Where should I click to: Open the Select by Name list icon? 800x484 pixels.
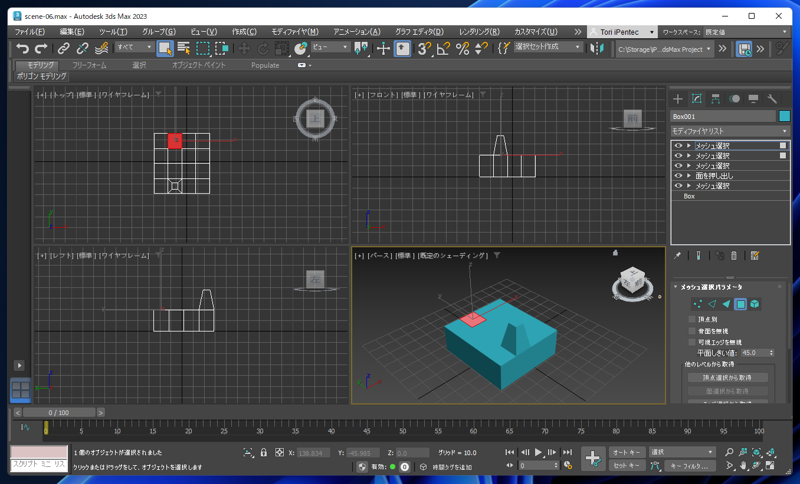tap(184, 48)
